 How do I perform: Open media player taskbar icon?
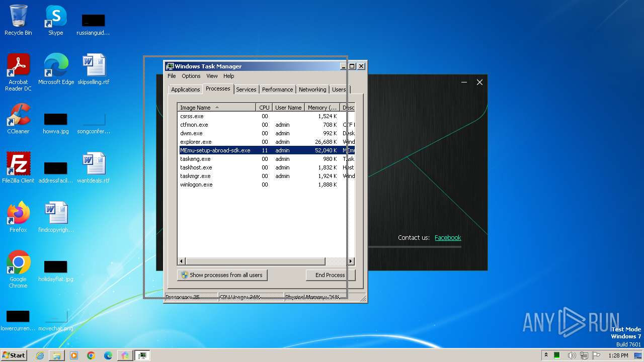click(x=74, y=355)
